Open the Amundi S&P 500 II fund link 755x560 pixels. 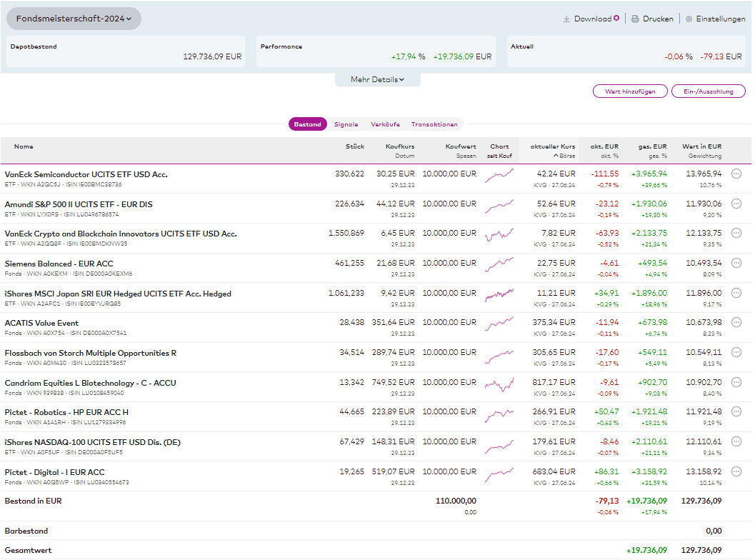(79, 204)
